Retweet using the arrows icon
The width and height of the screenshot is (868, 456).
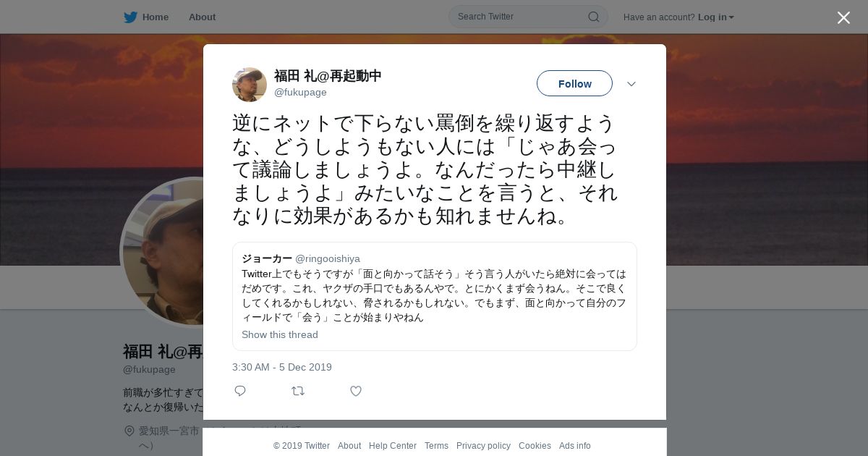coord(298,391)
